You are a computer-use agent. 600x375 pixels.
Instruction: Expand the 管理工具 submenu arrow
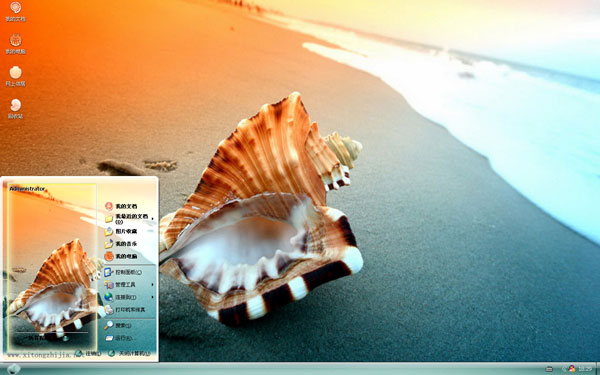point(153,285)
